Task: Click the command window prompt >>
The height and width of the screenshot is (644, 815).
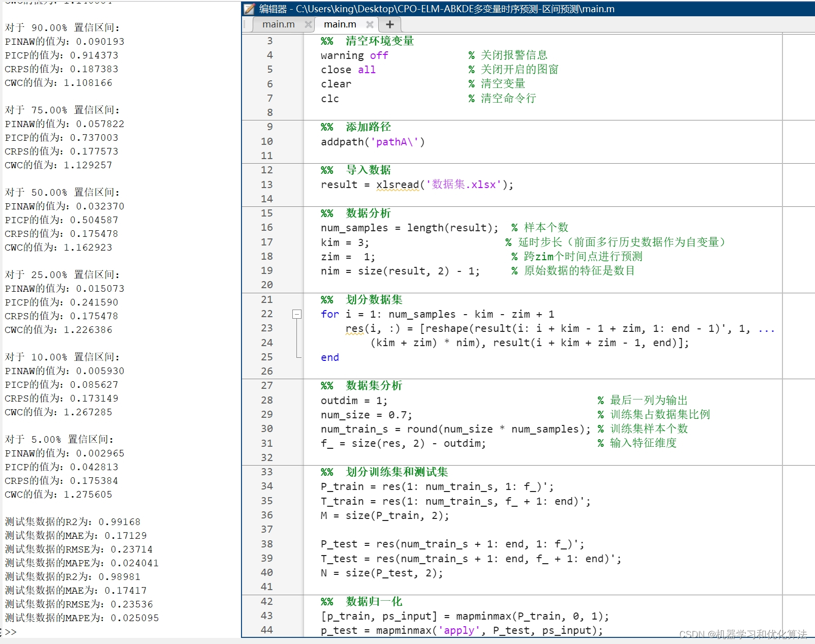Action: (x=10, y=632)
